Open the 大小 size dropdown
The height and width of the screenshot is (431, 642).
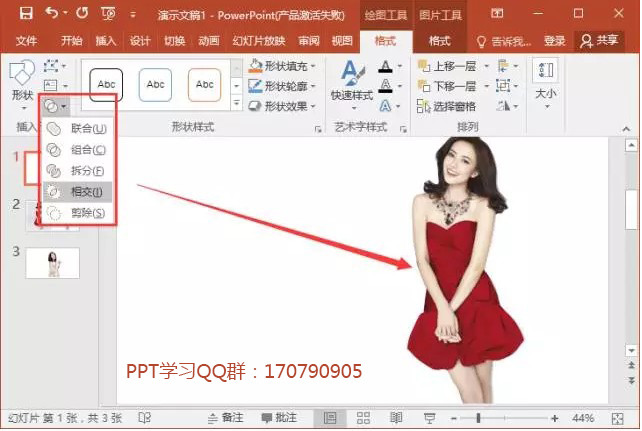[546, 85]
